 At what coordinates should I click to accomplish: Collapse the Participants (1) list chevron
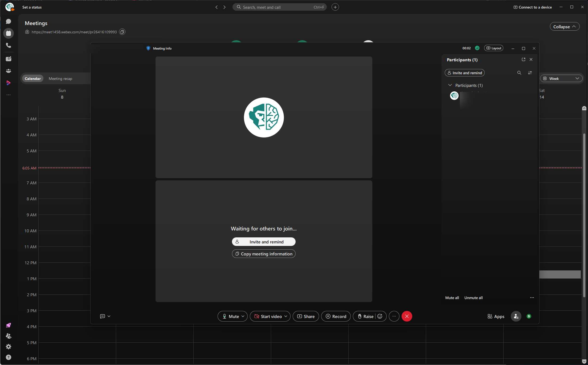[x=450, y=85]
